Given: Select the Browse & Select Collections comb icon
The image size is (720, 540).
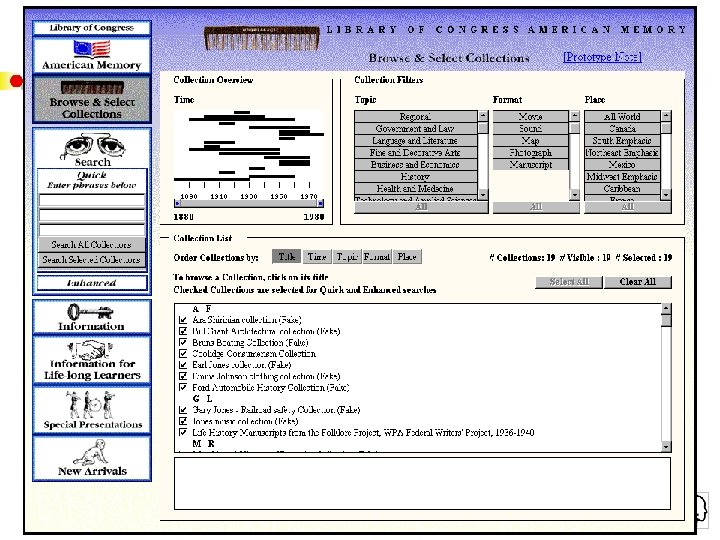Looking at the screenshot, I should (92, 87).
